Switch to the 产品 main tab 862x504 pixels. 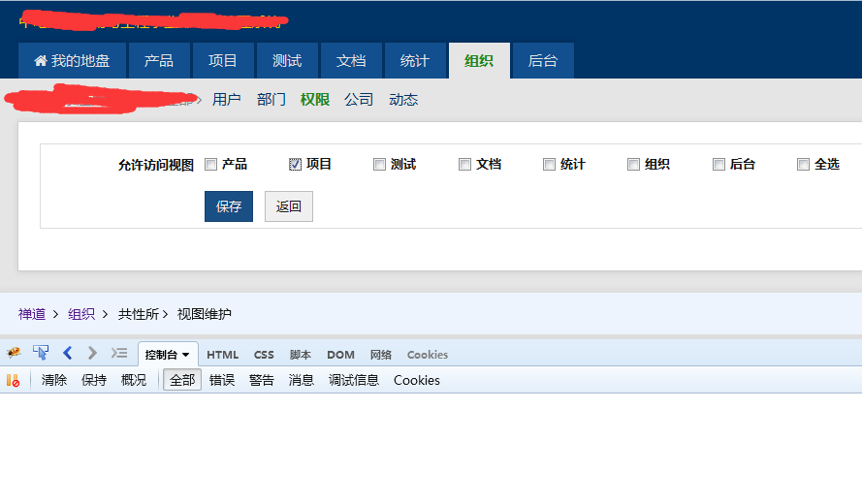pos(159,60)
